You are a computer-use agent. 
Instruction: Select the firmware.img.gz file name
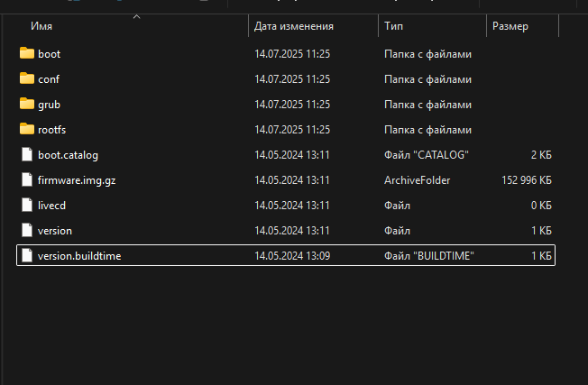pos(77,180)
